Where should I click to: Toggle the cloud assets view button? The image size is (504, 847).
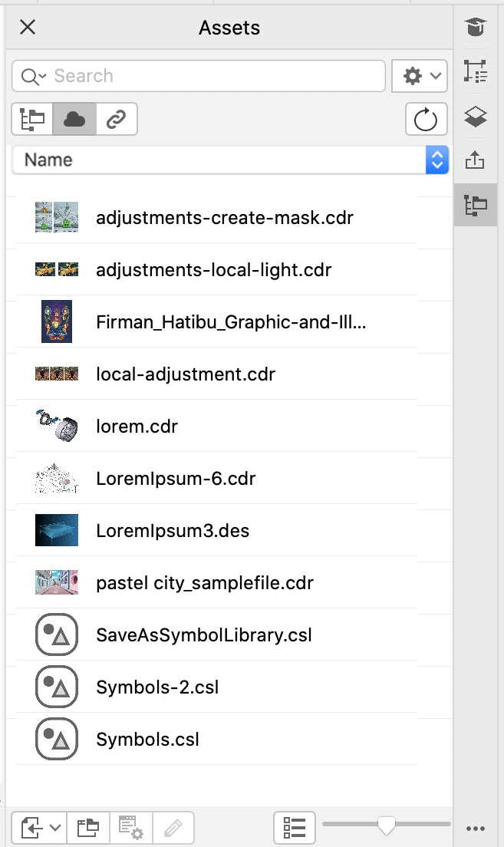pyautogui.click(x=74, y=119)
